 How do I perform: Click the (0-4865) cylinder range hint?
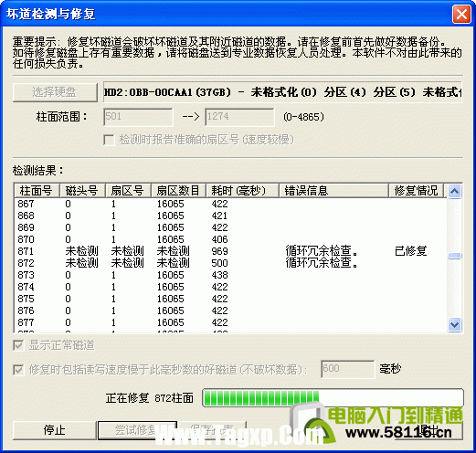[x=303, y=117]
